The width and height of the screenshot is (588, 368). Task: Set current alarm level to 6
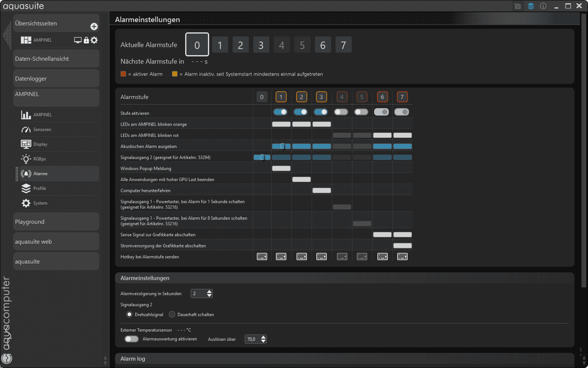tap(323, 45)
